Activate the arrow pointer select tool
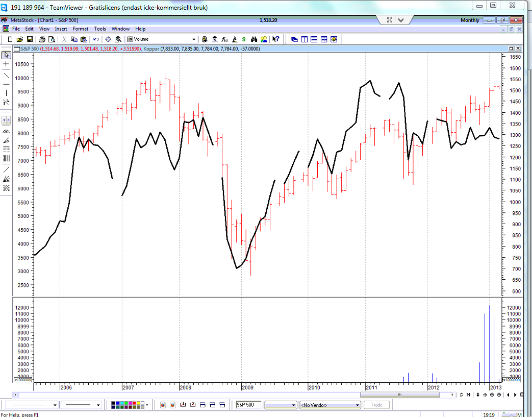The image size is (532, 417). (6, 55)
